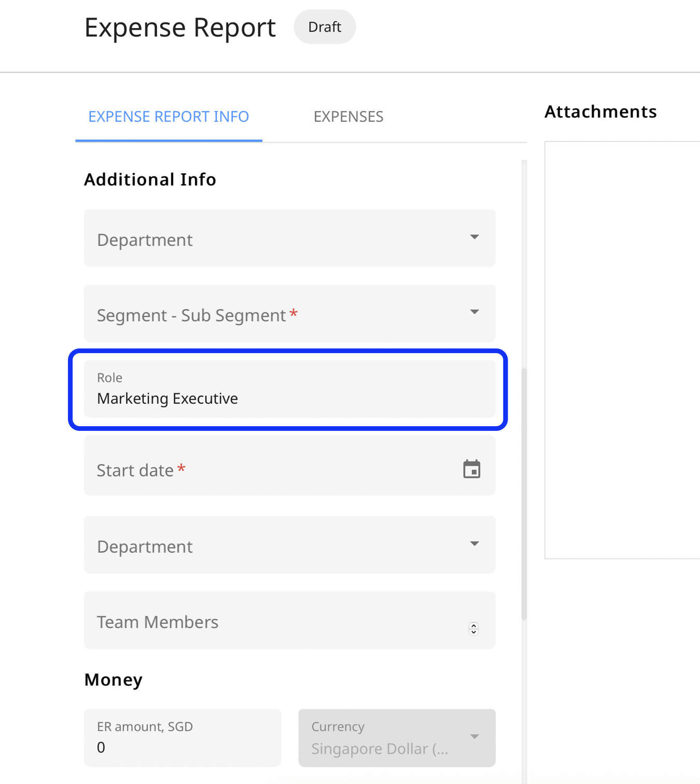Click the Team Members stepper up arrow
This screenshot has width=700, height=784.
point(473,625)
